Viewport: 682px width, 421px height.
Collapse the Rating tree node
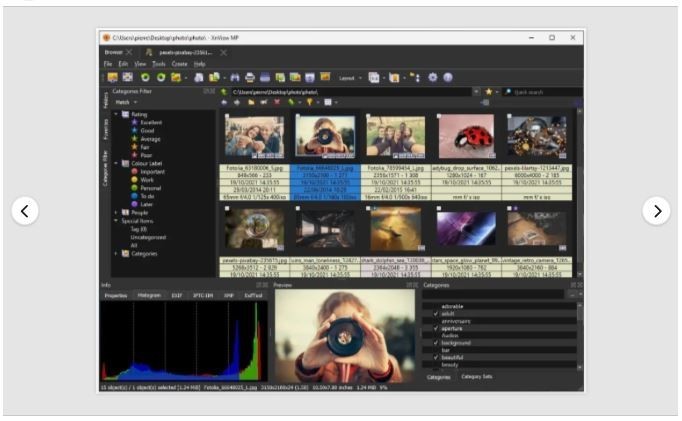coord(116,114)
